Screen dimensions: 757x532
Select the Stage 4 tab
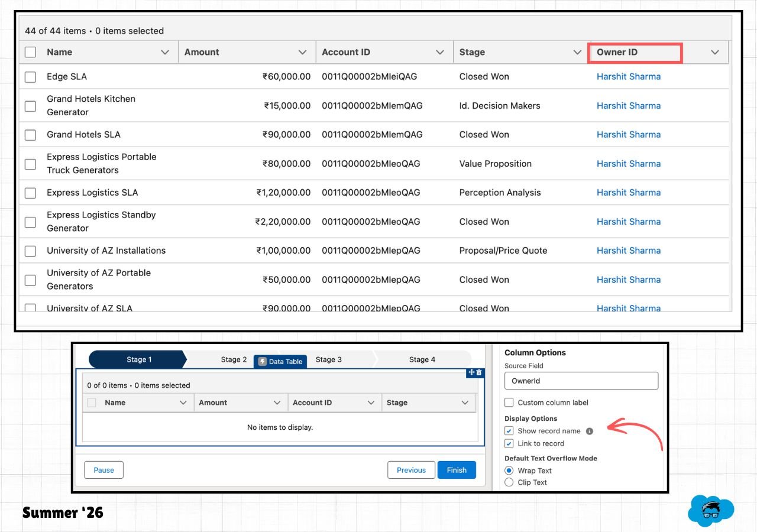tap(422, 359)
